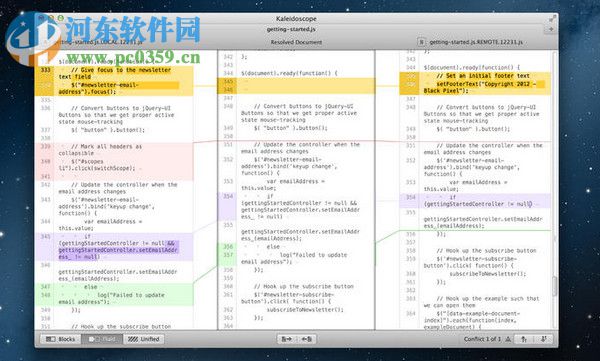
Task: Click purple 'if' line 354 in middle pane
Action: (300, 206)
